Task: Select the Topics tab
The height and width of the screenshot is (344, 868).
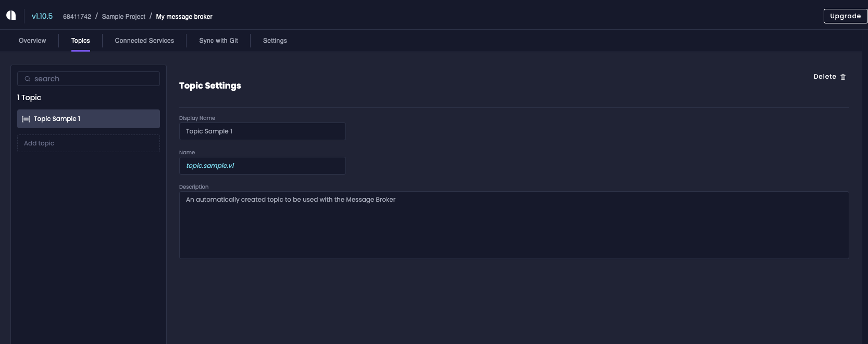Action: (81, 41)
